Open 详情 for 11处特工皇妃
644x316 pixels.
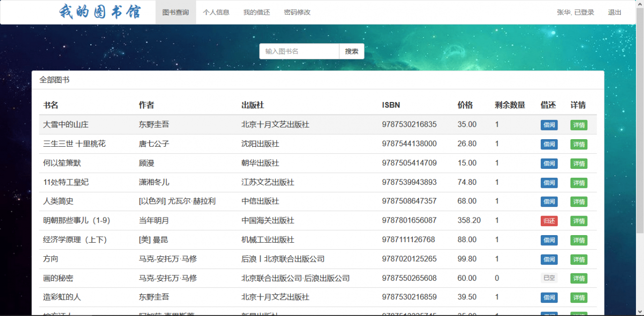coord(579,182)
